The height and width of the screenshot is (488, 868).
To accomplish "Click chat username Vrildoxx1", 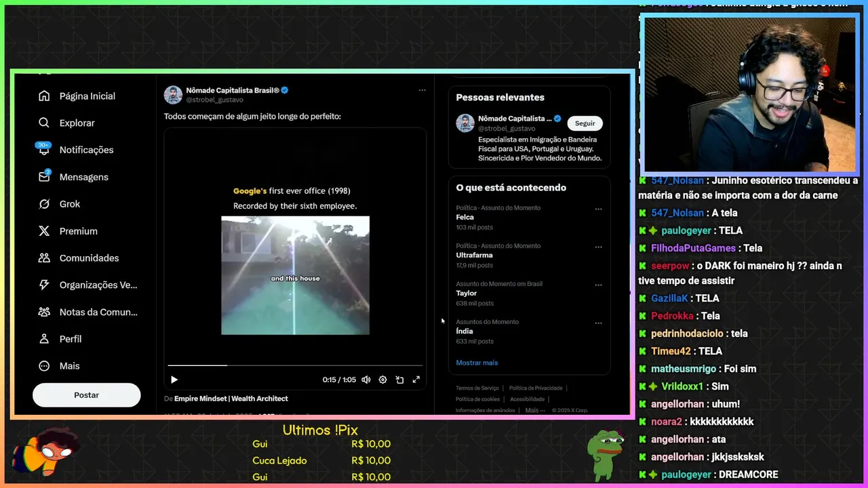I will click(x=682, y=386).
